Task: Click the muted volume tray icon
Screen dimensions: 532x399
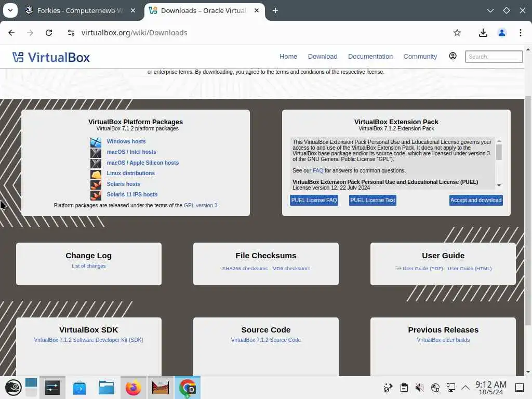Action: pos(420,388)
